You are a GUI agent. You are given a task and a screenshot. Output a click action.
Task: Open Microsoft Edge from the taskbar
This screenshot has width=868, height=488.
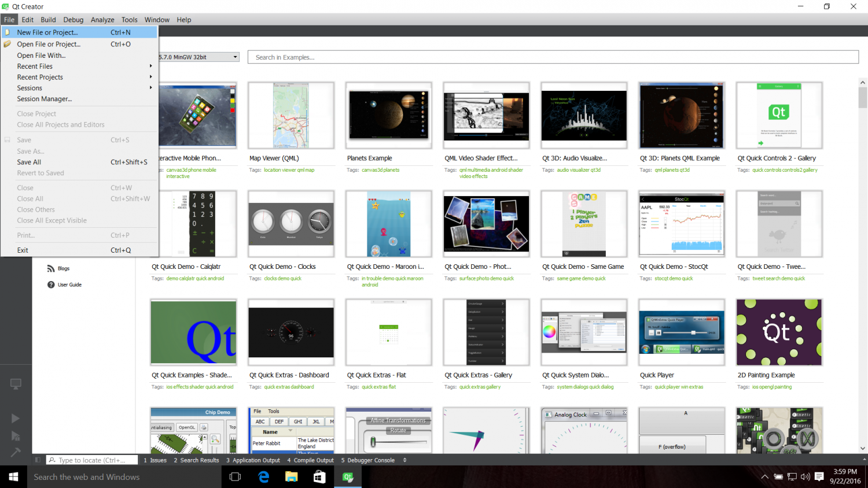(263, 477)
